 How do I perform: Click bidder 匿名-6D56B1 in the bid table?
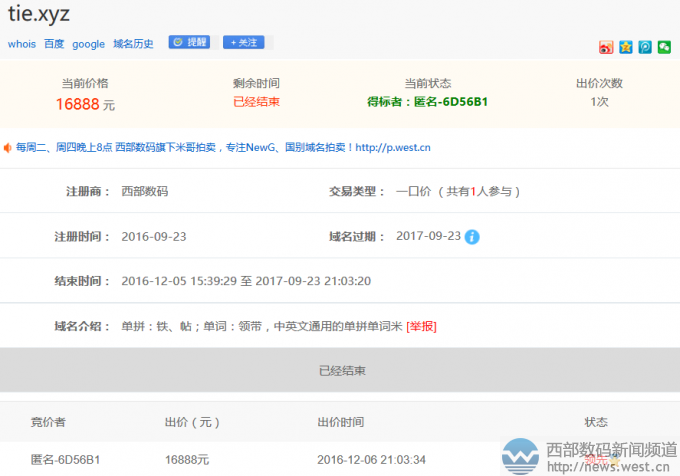pos(65,459)
